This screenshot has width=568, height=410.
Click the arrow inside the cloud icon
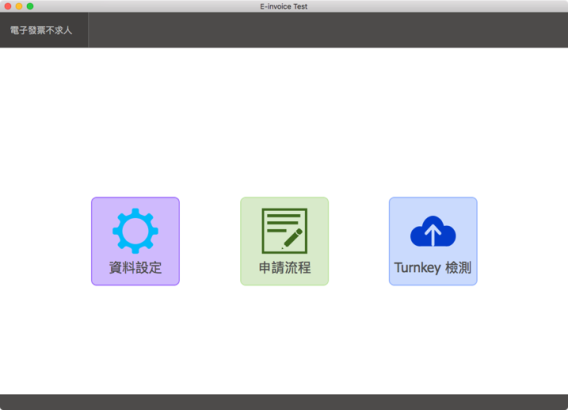(x=433, y=234)
